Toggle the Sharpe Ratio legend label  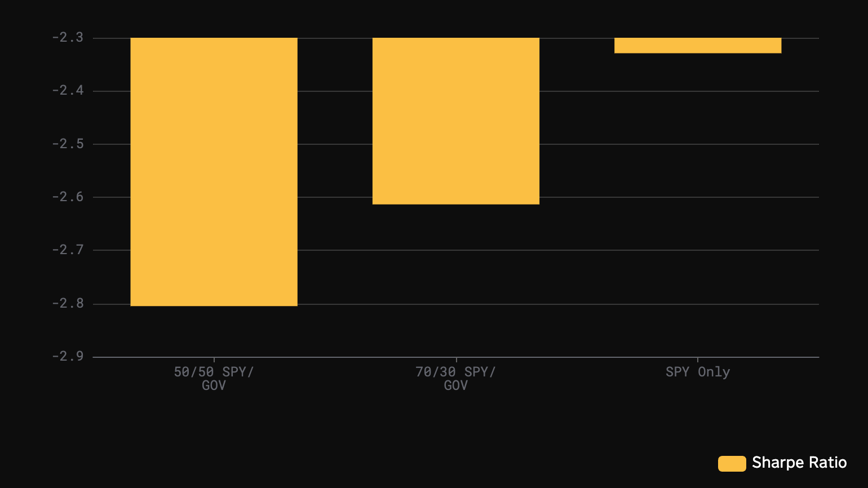[x=799, y=463]
